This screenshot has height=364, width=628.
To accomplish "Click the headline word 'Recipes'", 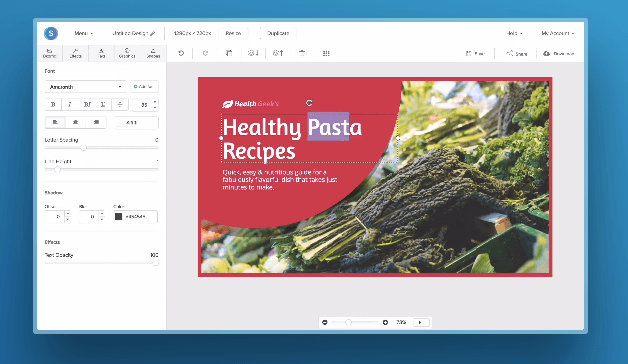I will tap(259, 152).
